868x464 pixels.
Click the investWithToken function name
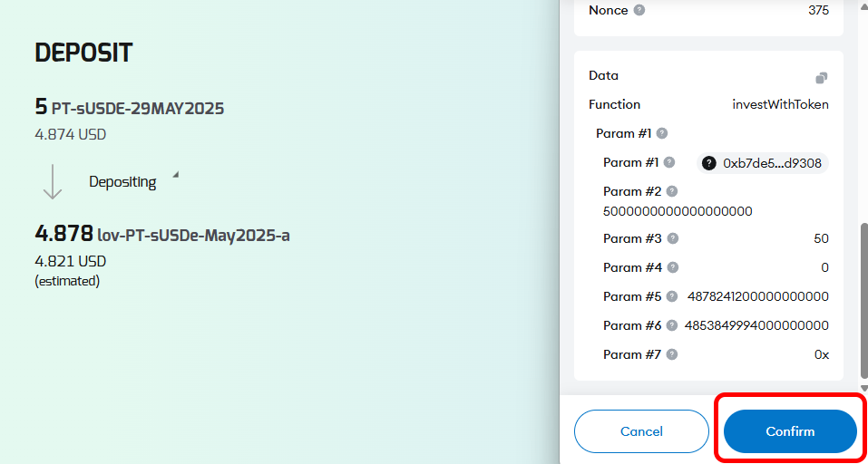tap(780, 104)
